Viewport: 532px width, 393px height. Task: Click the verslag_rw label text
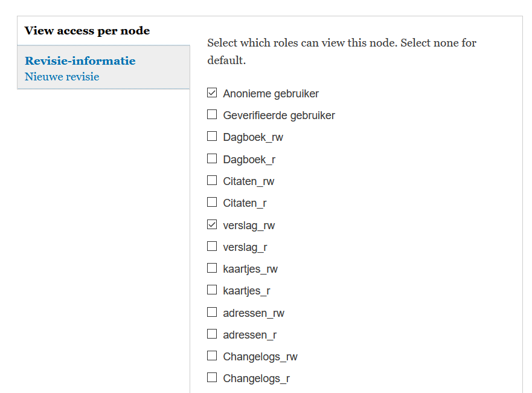click(249, 226)
